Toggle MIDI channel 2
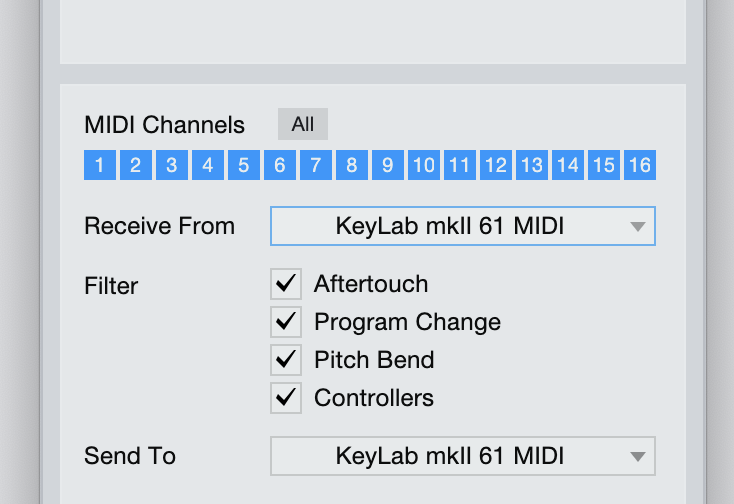Viewport: 734px width, 504px height. pyautogui.click(x=136, y=165)
